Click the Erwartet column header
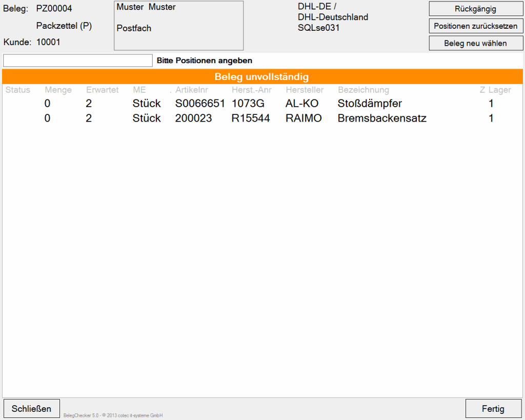Screen dimensions: 525x420 102,90
